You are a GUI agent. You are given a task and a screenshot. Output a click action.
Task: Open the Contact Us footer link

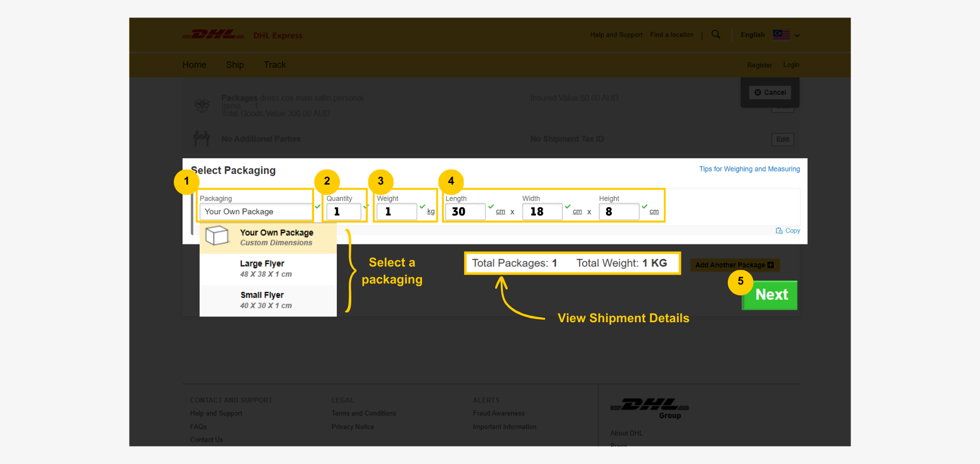(206, 440)
